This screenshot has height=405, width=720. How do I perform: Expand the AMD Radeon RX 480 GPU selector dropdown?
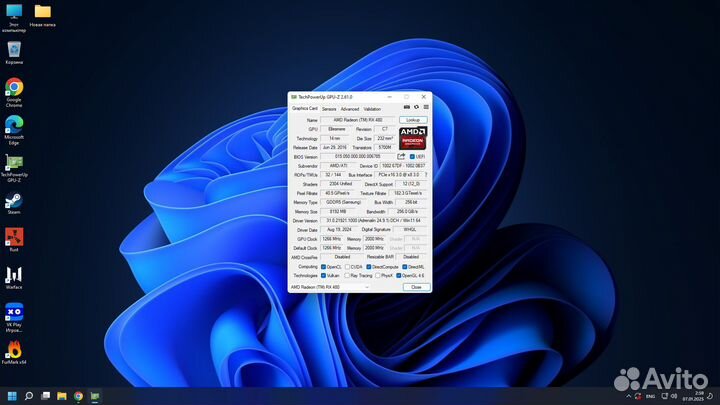pyautogui.click(x=367, y=287)
